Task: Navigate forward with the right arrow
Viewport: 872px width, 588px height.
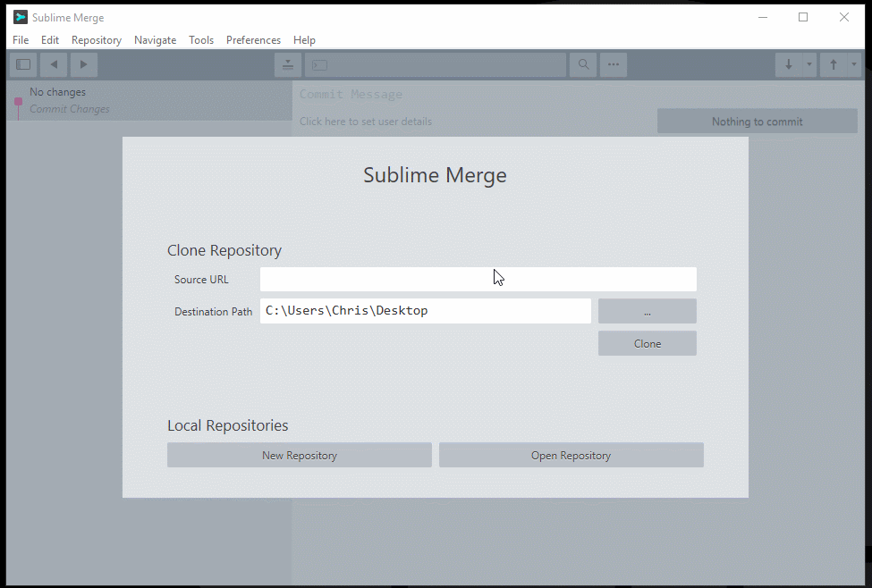Action: (x=83, y=64)
